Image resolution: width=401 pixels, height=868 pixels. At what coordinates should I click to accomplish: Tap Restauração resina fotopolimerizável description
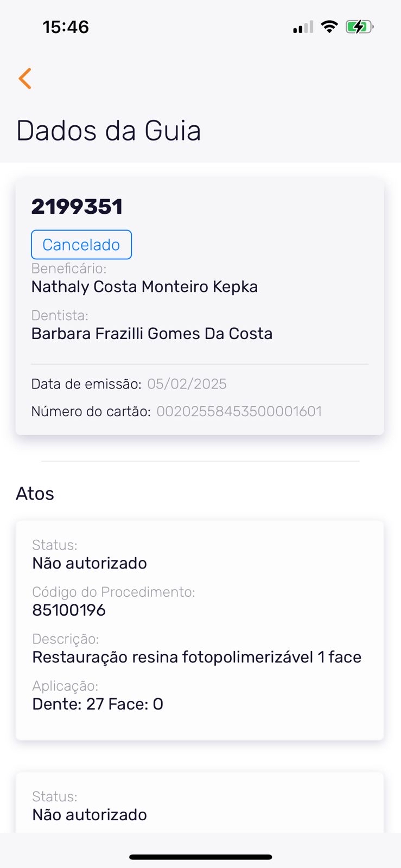pyautogui.click(x=196, y=657)
